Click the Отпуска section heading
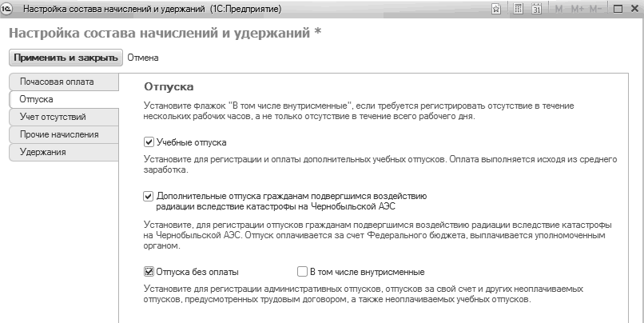 [x=169, y=87]
